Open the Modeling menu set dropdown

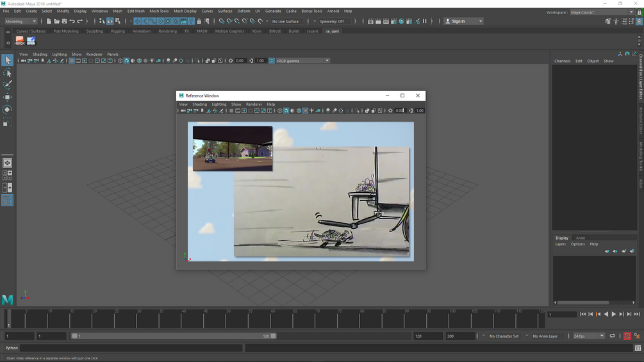tap(20, 21)
